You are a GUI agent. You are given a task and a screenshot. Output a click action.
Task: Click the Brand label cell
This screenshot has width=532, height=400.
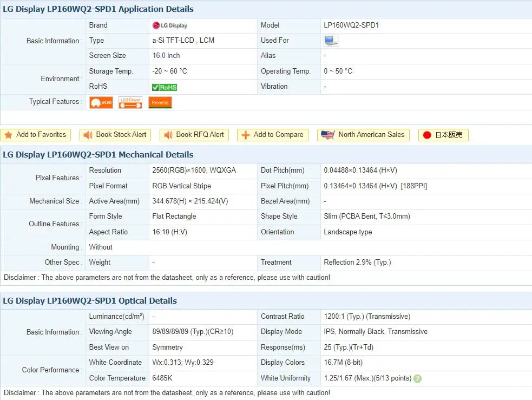(x=117, y=25)
